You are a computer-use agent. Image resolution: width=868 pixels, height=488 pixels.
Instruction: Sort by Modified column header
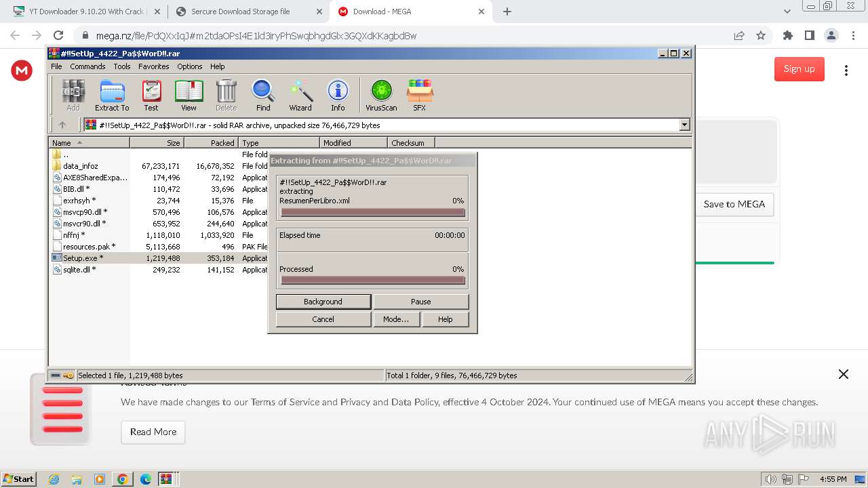(353, 142)
